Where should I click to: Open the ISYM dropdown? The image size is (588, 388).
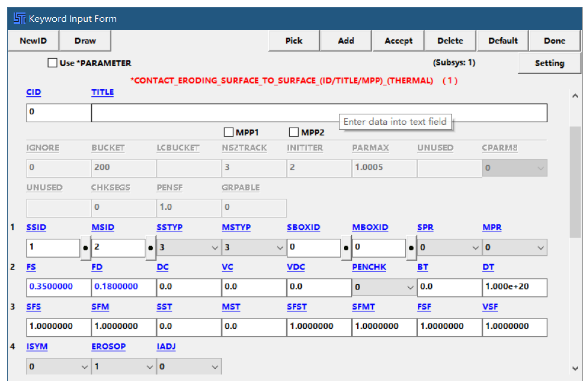click(x=58, y=367)
